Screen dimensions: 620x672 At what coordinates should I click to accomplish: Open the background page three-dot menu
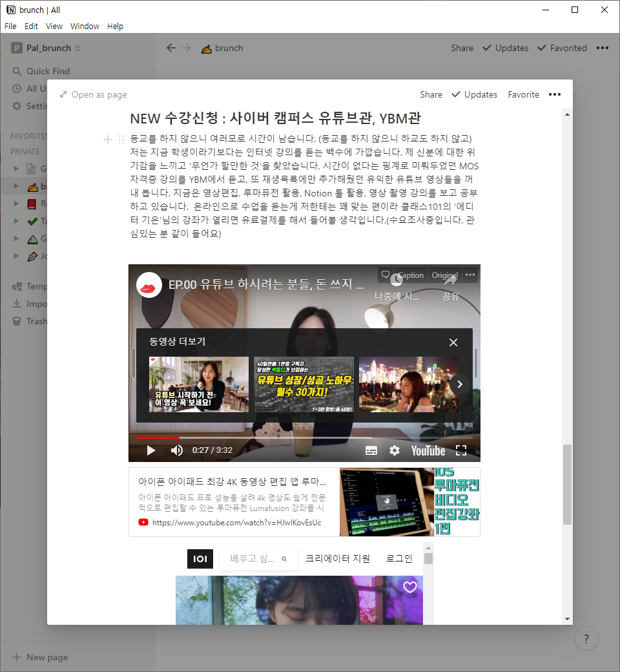(x=603, y=48)
